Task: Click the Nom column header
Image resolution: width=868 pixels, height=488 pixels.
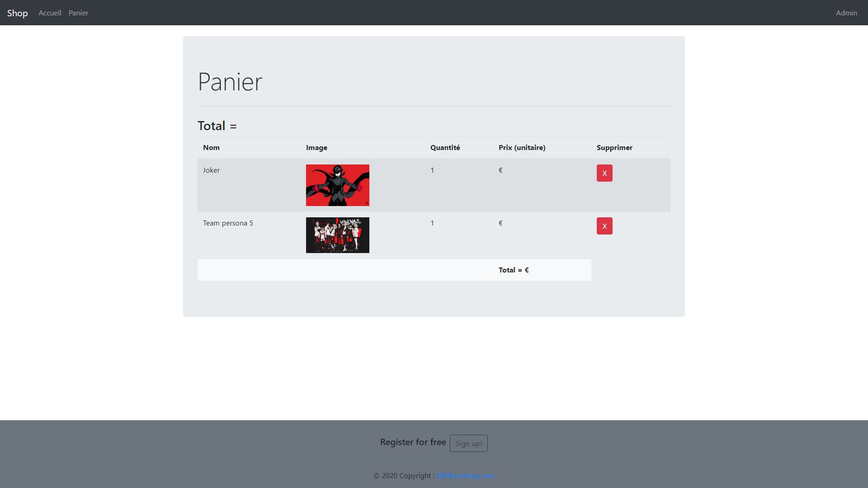Action: coord(211,148)
